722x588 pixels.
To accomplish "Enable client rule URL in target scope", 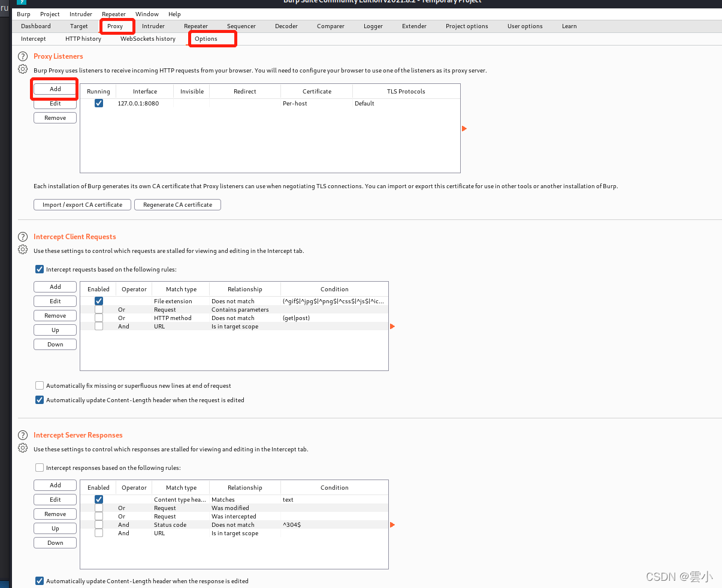I will point(99,326).
